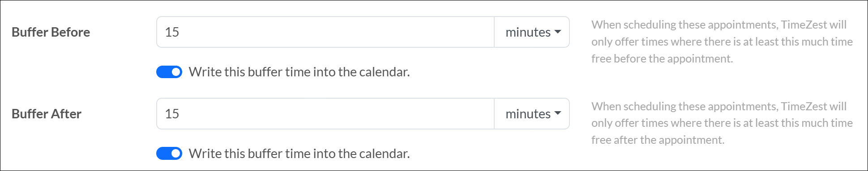This screenshot has width=868, height=171.
Task: Place cursor on the 15 value in Buffer Before
Action: [x=172, y=32]
